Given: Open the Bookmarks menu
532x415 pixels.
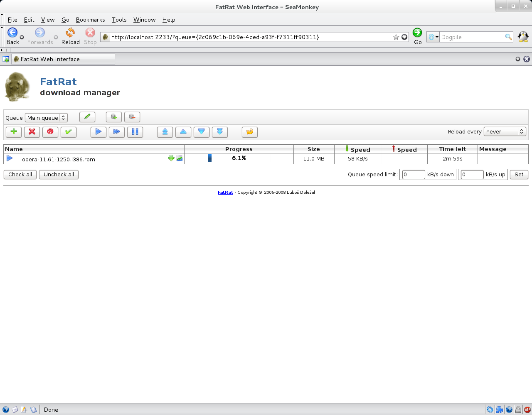Looking at the screenshot, I should (90, 20).
